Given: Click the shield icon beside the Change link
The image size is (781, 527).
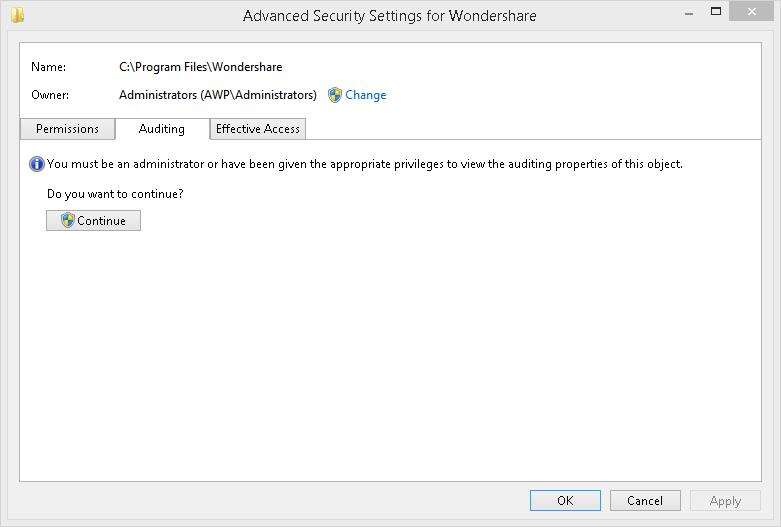Looking at the screenshot, I should pos(335,95).
